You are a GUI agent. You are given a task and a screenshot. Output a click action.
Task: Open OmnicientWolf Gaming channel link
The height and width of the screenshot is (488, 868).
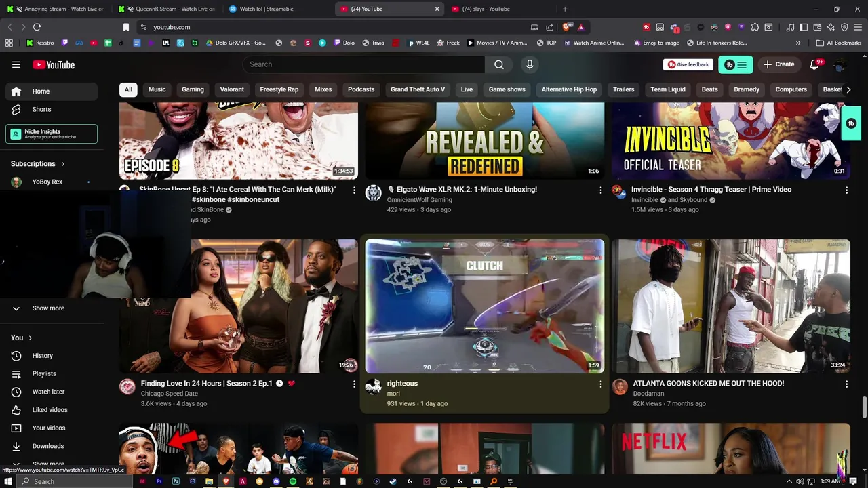(x=419, y=200)
